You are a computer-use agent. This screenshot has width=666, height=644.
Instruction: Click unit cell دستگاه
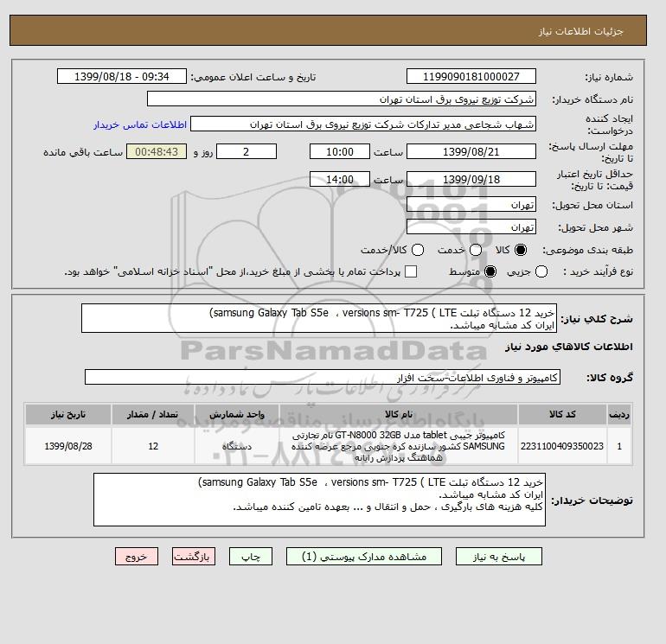click(x=237, y=446)
